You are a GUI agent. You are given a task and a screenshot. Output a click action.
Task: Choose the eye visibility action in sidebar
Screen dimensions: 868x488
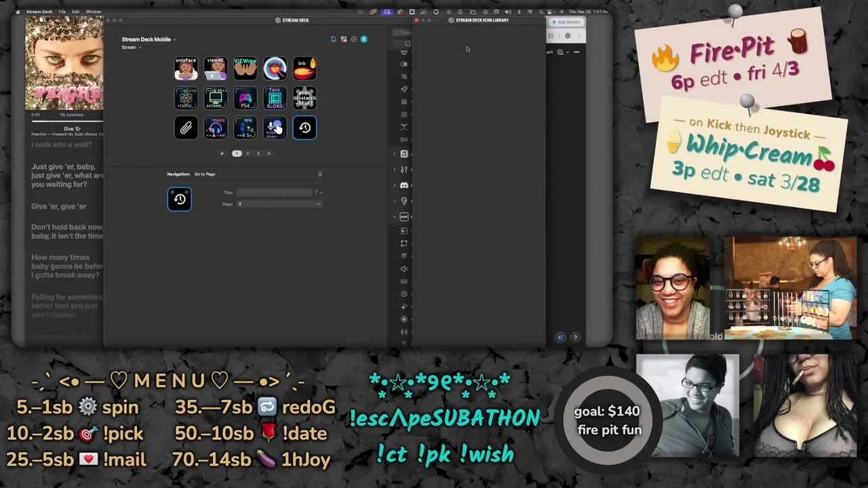point(404,294)
